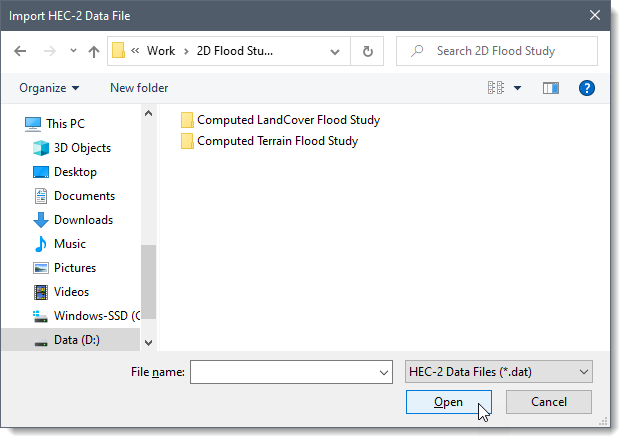
Task: Click the sidebar scrollbar thumb
Action: [x=148, y=282]
